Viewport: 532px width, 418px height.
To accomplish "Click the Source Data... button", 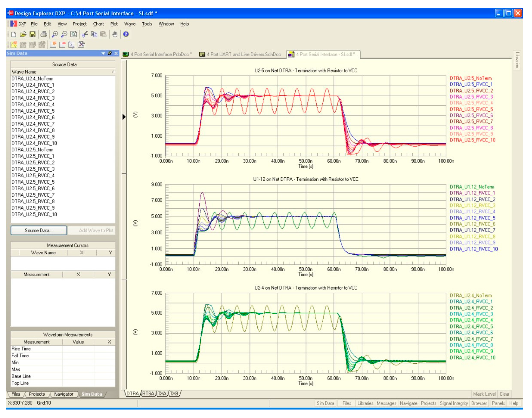I will [x=39, y=230].
